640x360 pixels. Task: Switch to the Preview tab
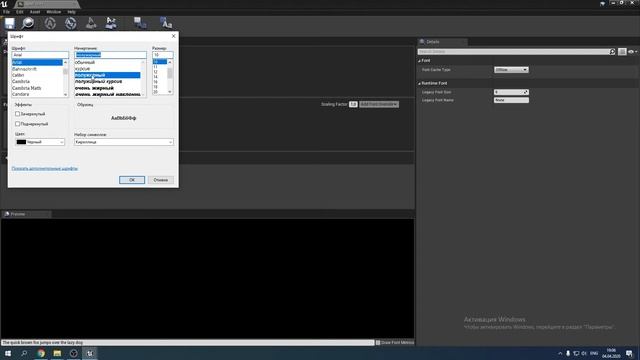click(27, 214)
